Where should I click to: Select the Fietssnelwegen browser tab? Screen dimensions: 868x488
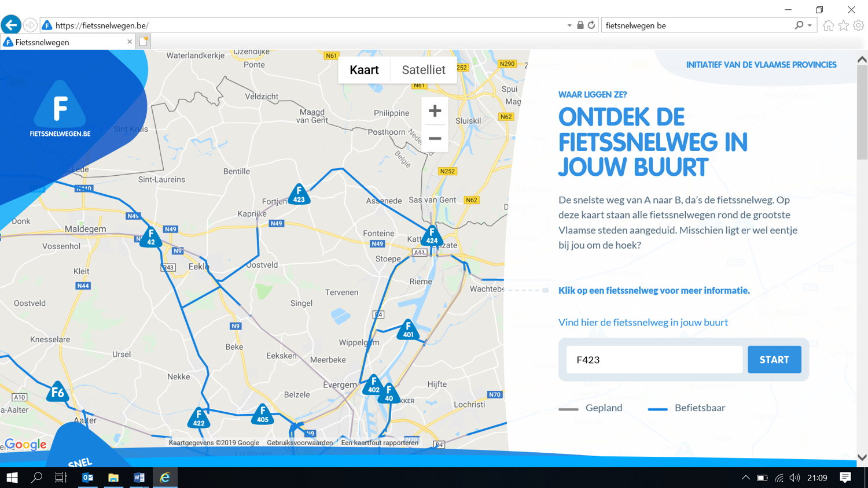pyautogui.click(x=68, y=42)
